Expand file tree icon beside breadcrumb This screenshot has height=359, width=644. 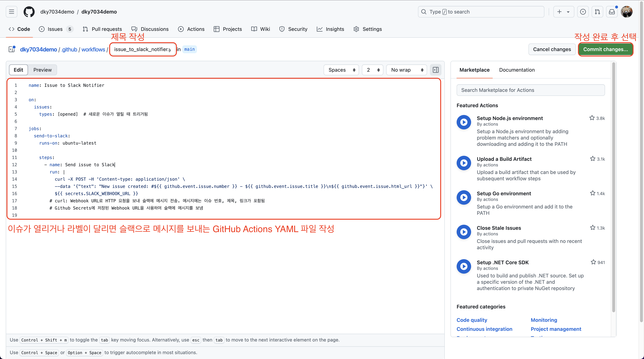12,49
